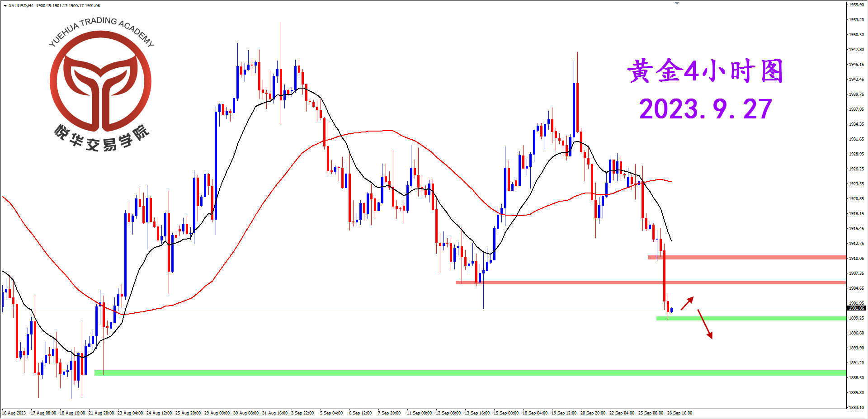Screen dimensions: 868x419
Task: Click time axis label '25 Aug 20:00'
Action: click(x=188, y=413)
